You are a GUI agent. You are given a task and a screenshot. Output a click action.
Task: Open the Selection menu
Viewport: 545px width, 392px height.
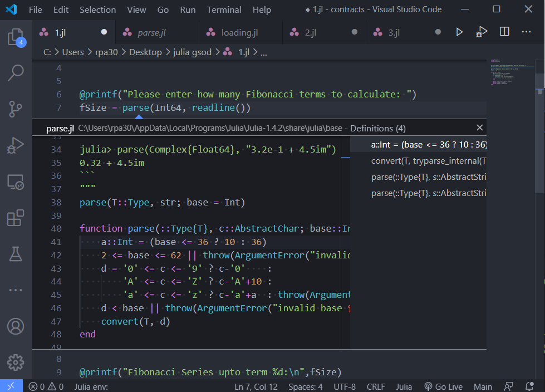[x=97, y=9]
